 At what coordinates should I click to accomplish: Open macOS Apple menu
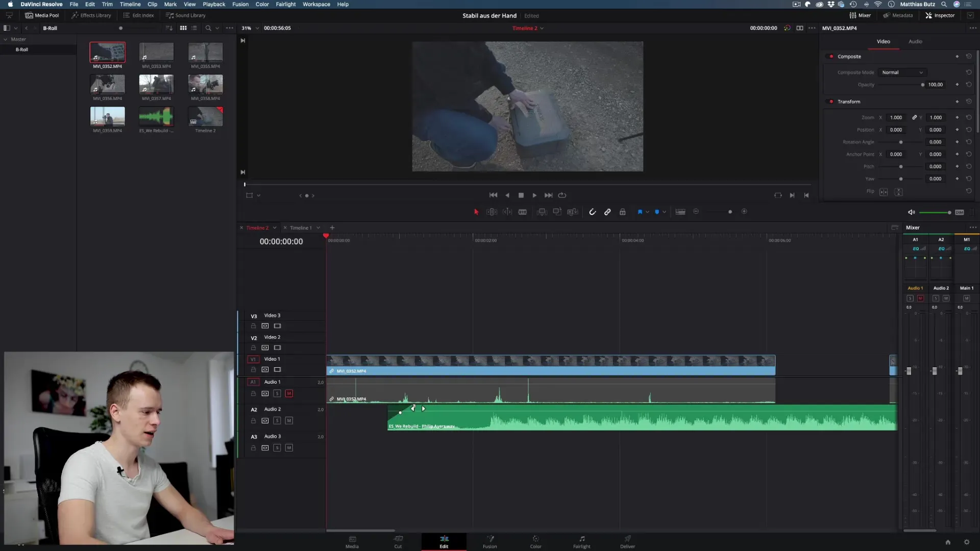point(10,4)
